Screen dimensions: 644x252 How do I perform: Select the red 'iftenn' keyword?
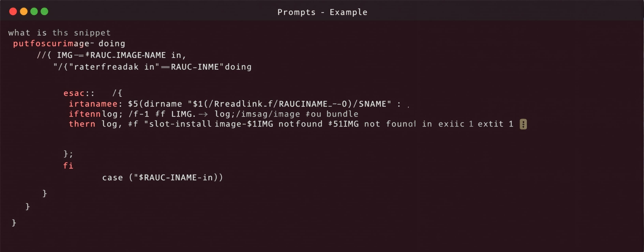pos(85,114)
